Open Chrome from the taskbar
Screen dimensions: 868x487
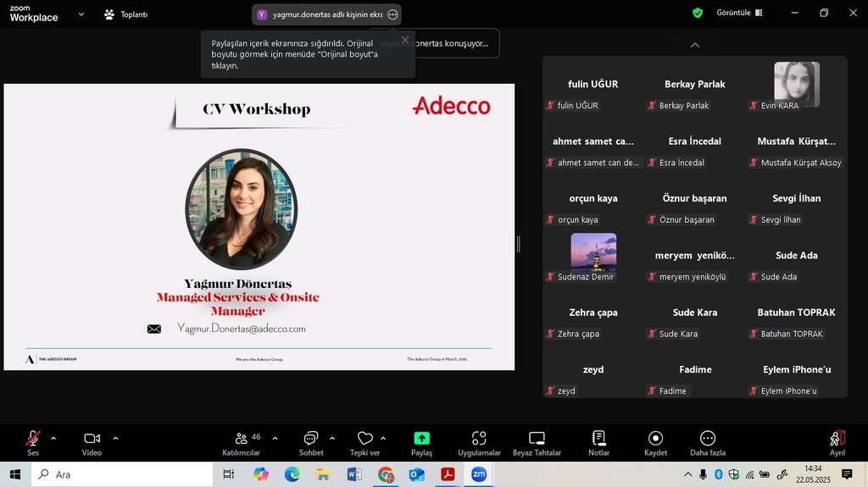tap(386, 474)
